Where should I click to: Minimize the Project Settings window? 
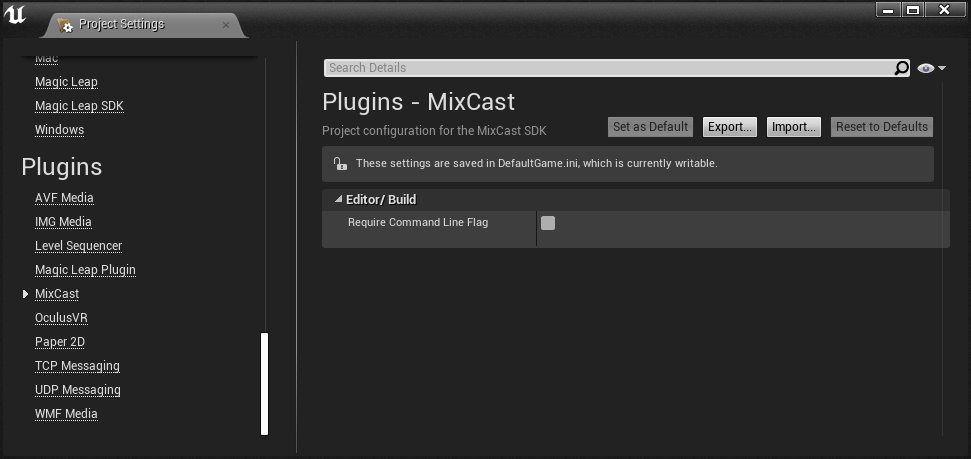point(888,10)
